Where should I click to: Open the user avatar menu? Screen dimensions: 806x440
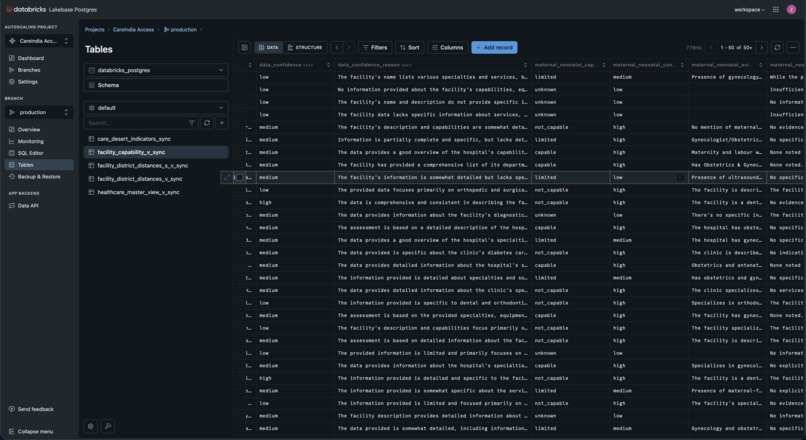pyautogui.click(x=792, y=9)
